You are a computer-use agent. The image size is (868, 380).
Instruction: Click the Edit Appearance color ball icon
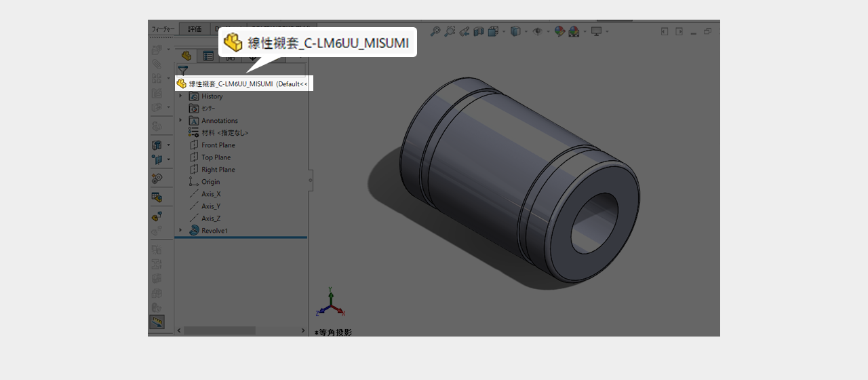point(559,31)
